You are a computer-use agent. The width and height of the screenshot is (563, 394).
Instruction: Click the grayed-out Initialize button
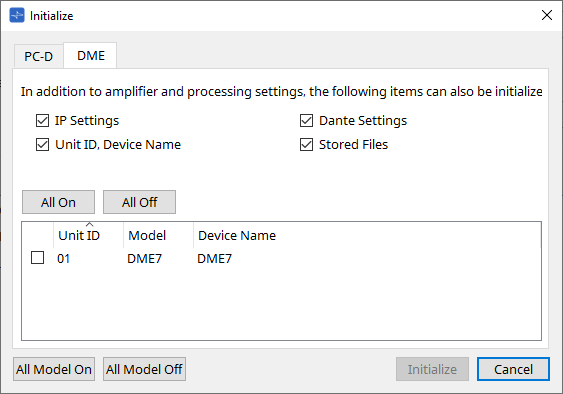coord(432,369)
